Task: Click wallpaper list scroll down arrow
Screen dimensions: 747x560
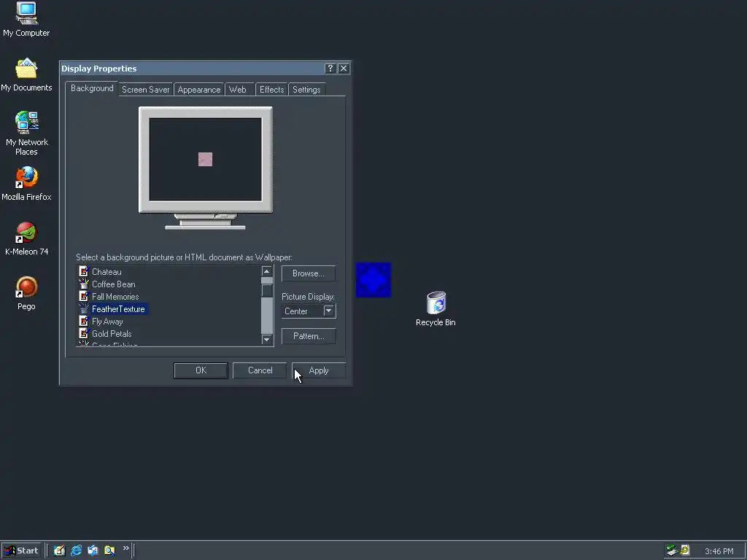Action: (267, 340)
